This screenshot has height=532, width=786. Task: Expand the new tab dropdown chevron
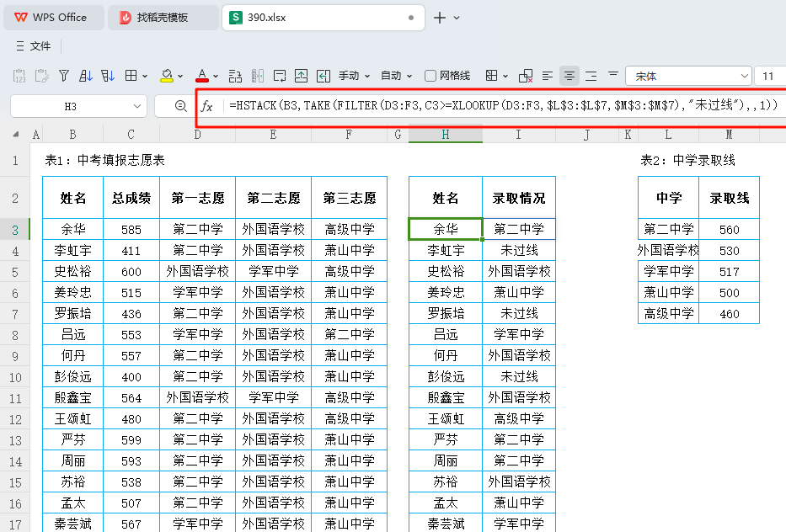(457, 18)
